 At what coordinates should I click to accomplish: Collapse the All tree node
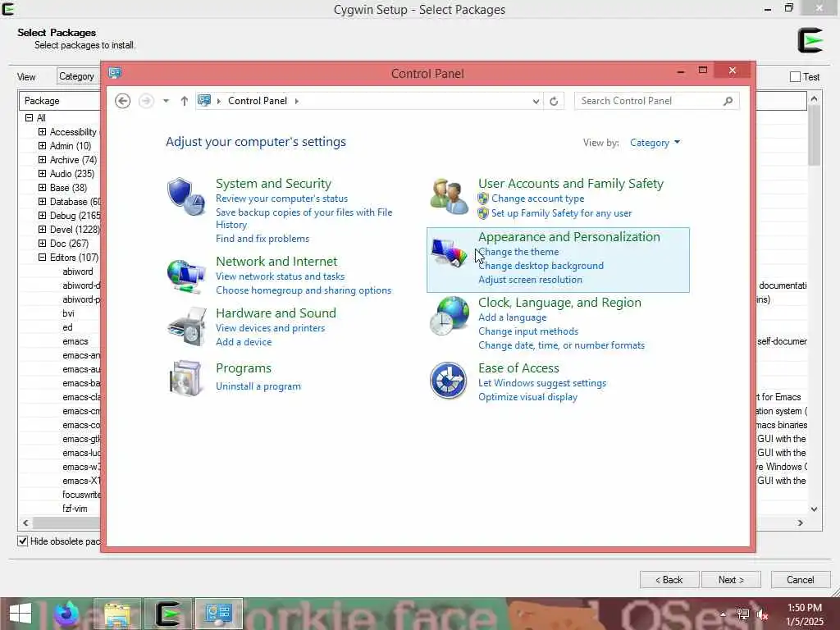(x=29, y=118)
